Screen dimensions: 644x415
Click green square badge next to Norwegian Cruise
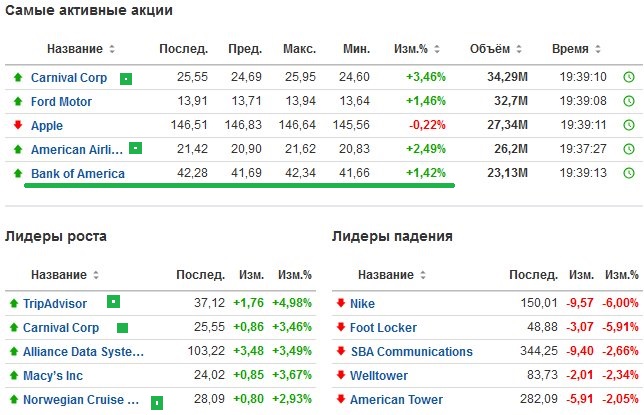157,403
